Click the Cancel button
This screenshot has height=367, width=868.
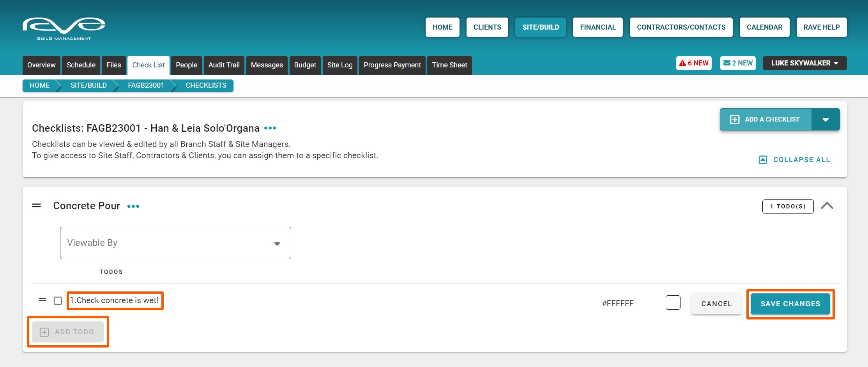point(716,304)
